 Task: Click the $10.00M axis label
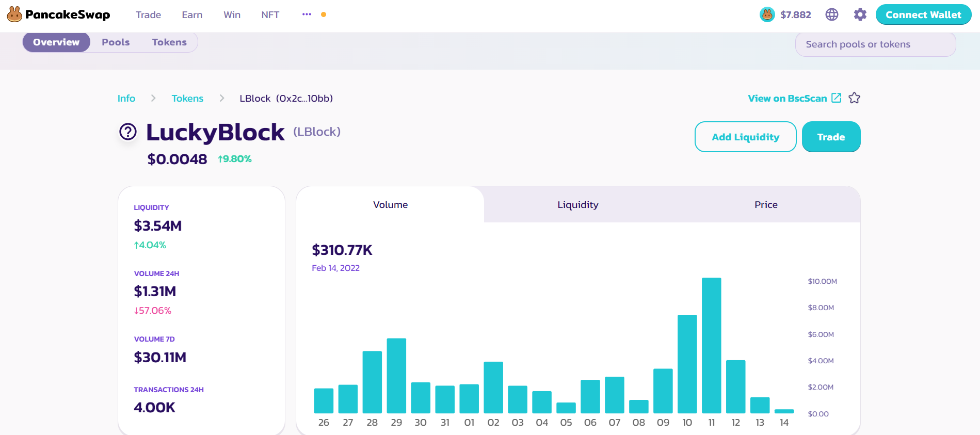pos(823,281)
